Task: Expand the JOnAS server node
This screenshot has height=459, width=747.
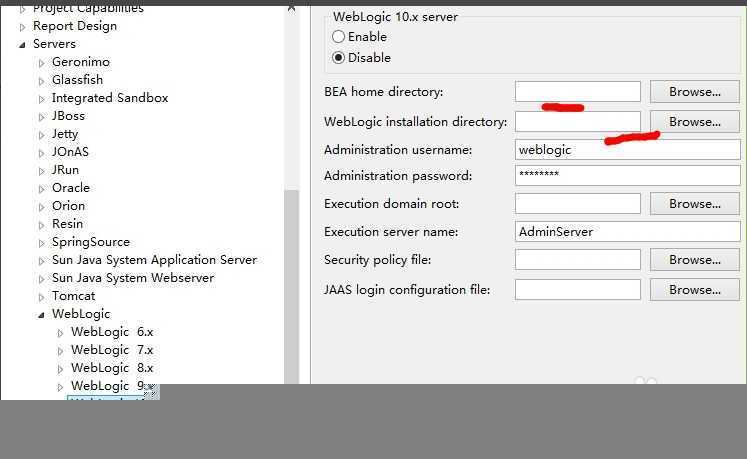Action: point(41,153)
